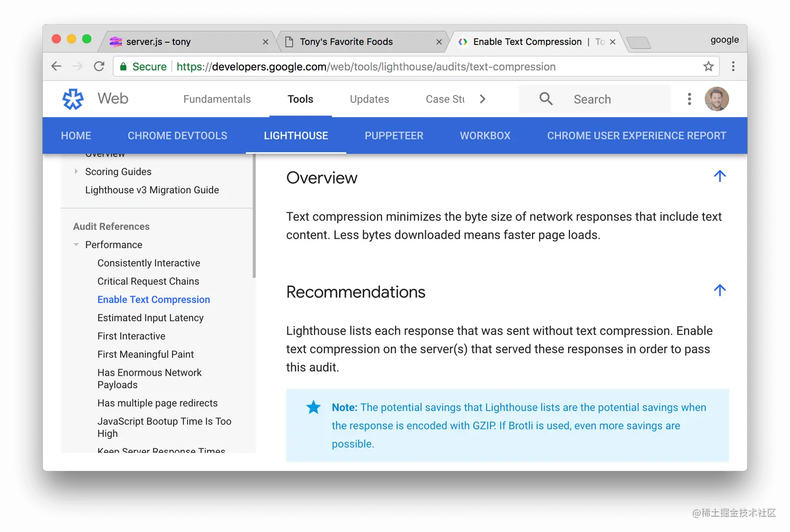Click the Overview heading
790x532 pixels.
(x=322, y=178)
